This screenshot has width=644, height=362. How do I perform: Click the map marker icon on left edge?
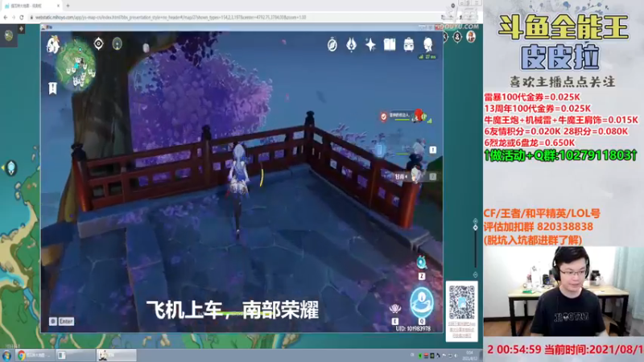coord(11,167)
